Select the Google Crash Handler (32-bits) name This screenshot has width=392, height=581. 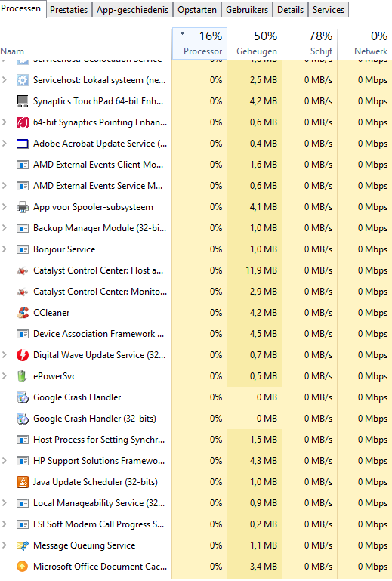(x=94, y=419)
